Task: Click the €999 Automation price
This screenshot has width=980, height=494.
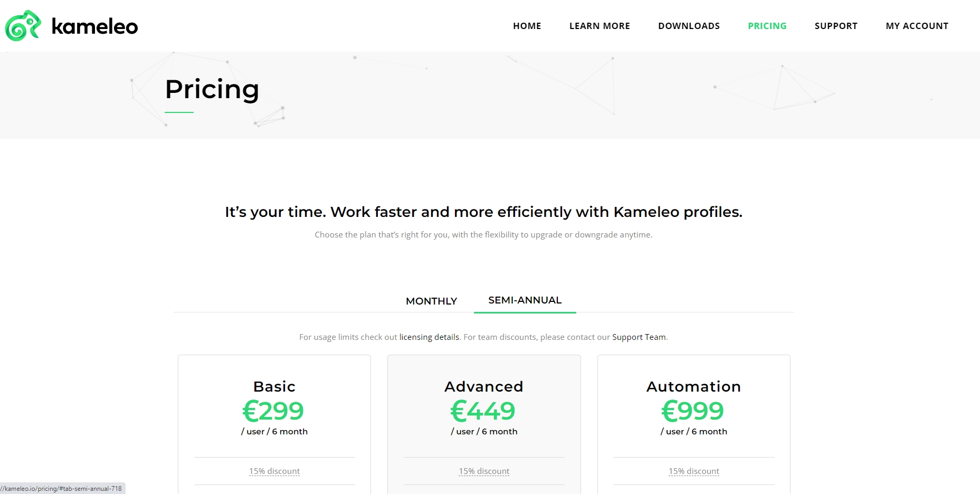Action: click(x=692, y=411)
